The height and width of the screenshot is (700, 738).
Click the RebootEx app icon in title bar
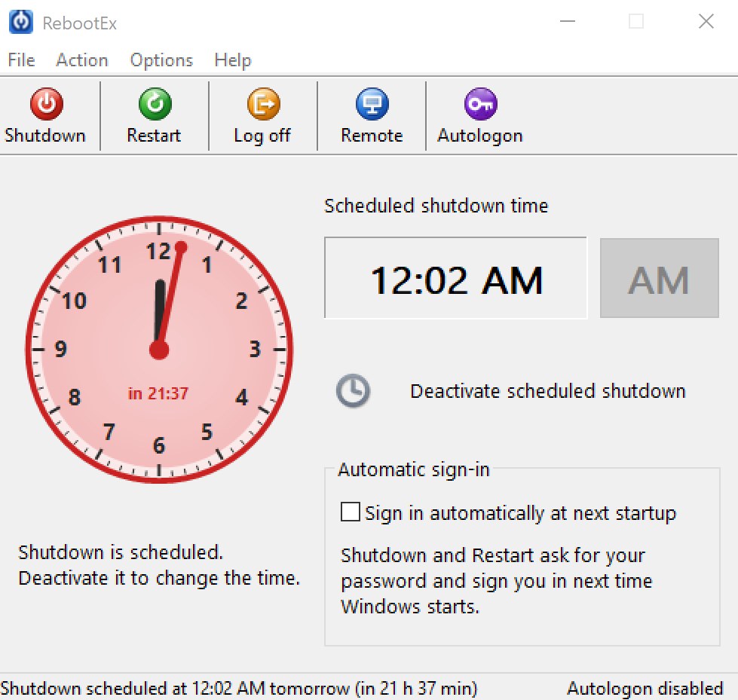point(20,22)
